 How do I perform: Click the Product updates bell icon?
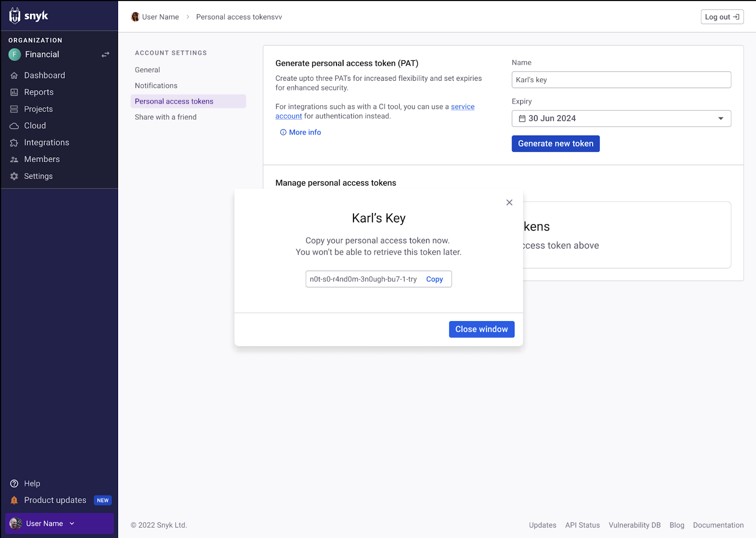tap(14, 500)
